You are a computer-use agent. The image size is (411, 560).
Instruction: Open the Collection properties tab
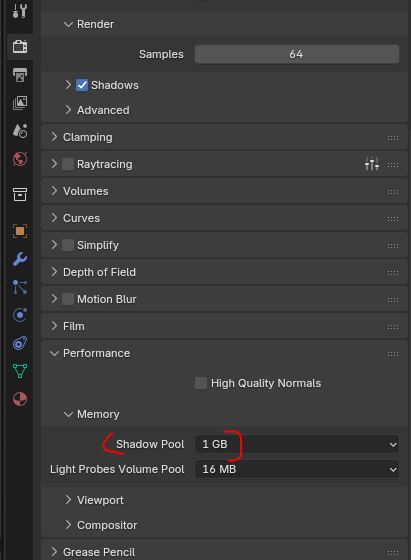pos(20,194)
